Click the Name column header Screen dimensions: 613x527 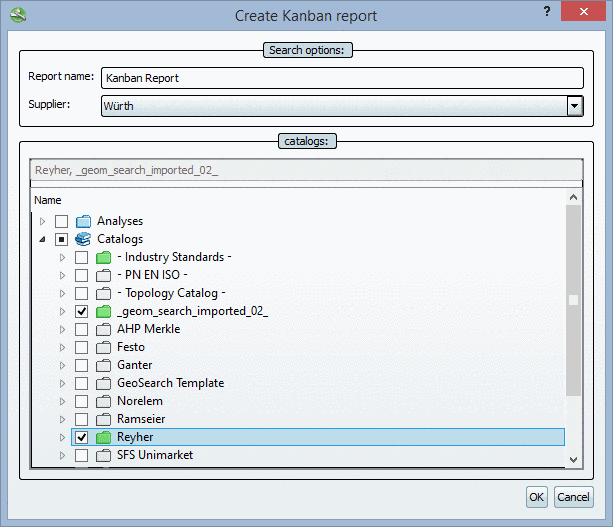tap(48, 200)
